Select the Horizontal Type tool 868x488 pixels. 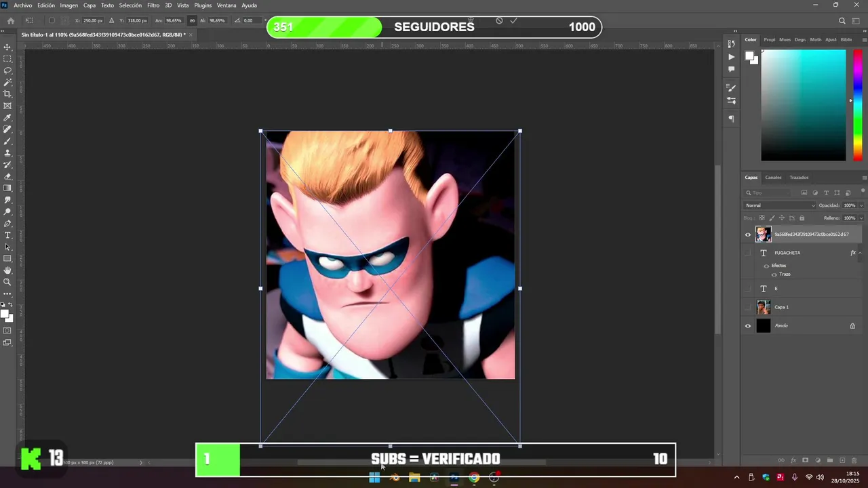pos(7,235)
